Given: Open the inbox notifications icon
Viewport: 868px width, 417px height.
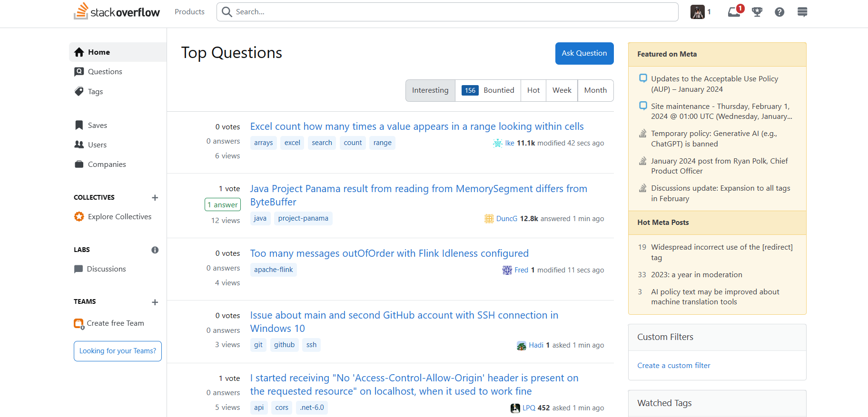Looking at the screenshot, I should (x=734, y=12).
